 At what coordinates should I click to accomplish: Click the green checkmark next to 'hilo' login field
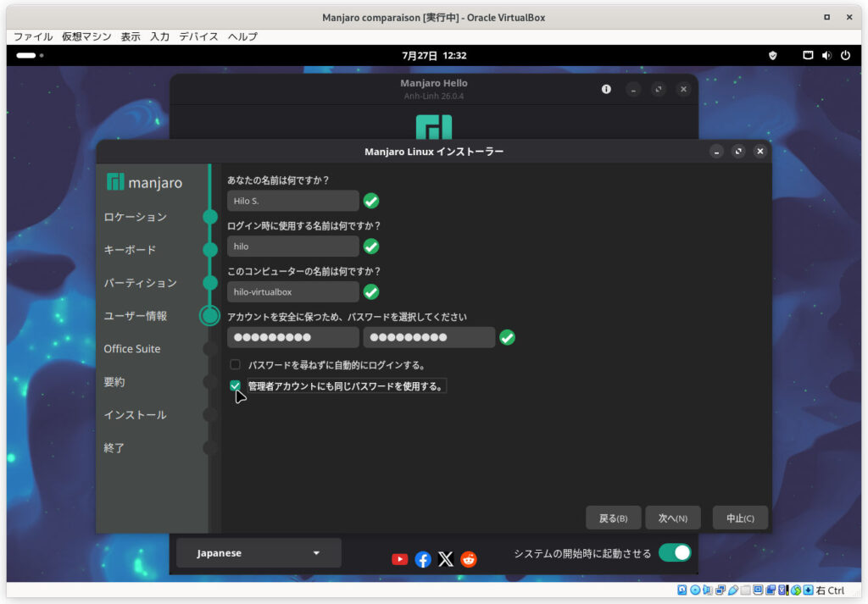coord(371,247)
